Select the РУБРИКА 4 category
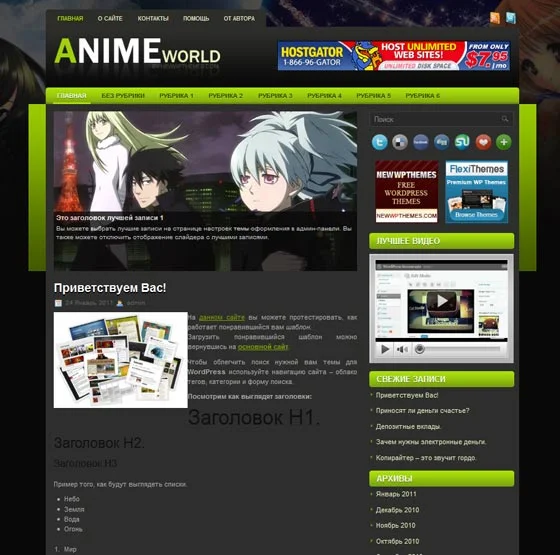 click(x=324, y=96)
